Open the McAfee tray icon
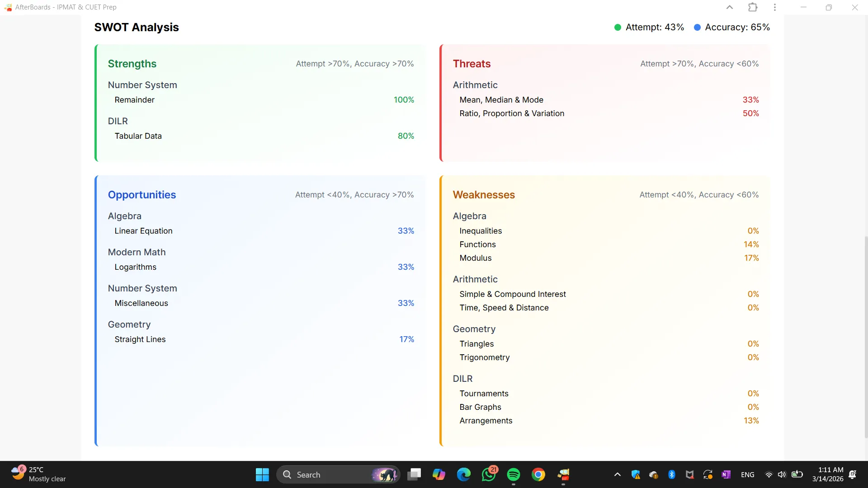Viewport: 868px width, 488px height. tap(689, 474)
